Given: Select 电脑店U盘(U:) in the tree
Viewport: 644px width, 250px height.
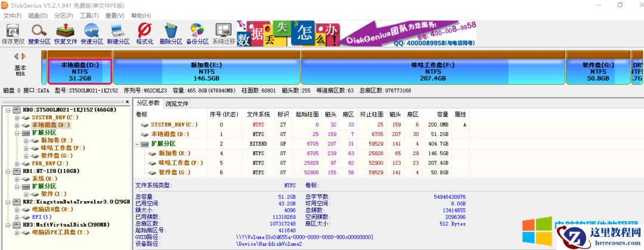Looking at the screenshot, I should (52, 209).
